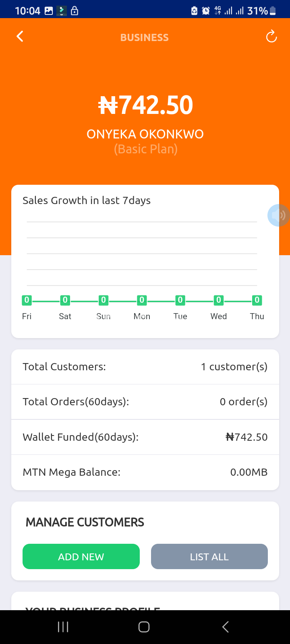
Task: Tap the ₦742.50 wallet balance amount
Action: tap(145, 105)
